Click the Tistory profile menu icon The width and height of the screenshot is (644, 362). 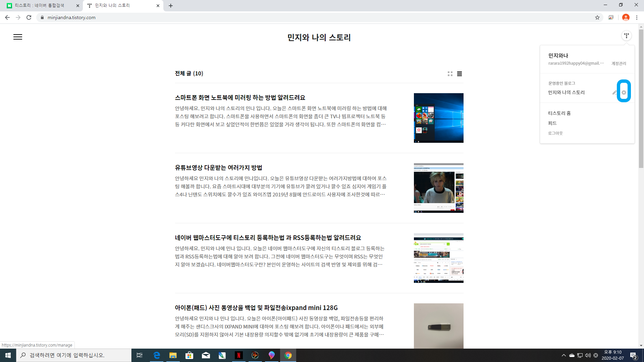click(626, 36)
